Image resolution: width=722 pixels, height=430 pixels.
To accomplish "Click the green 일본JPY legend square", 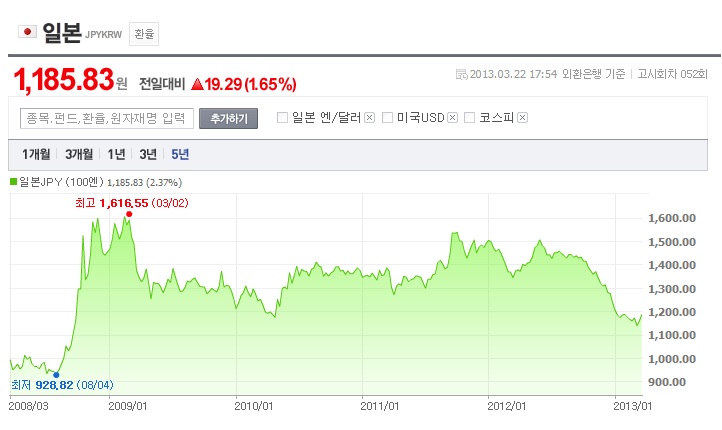I will pyautogui.click(x=13, y=182).
